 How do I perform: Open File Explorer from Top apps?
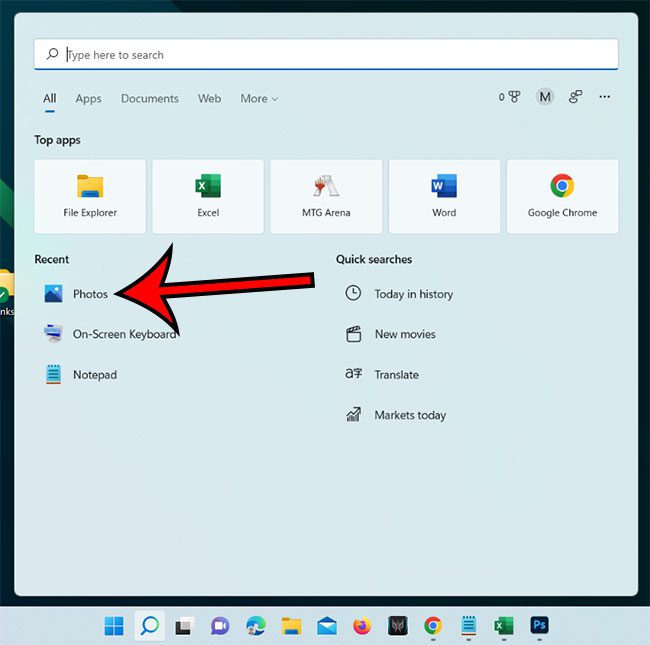(90, 196)
